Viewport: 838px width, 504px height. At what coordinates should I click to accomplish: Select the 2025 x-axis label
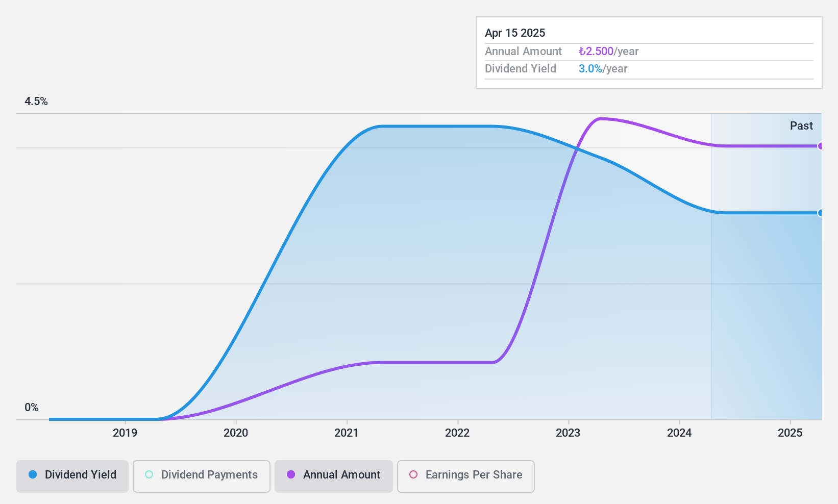click(x=790, y=433)
